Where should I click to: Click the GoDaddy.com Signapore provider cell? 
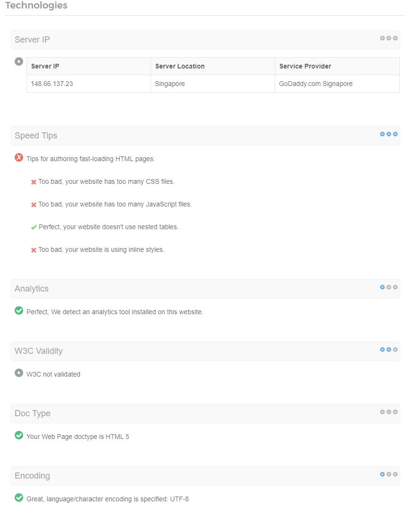337,84
